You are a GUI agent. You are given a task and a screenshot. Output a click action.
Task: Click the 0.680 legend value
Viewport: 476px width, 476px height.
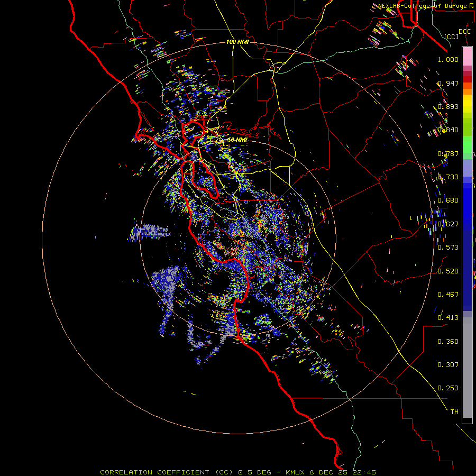tap(448, 200)
